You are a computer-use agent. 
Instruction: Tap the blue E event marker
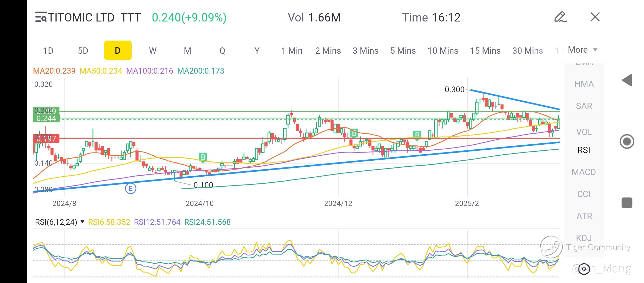(x=131, y=188)
